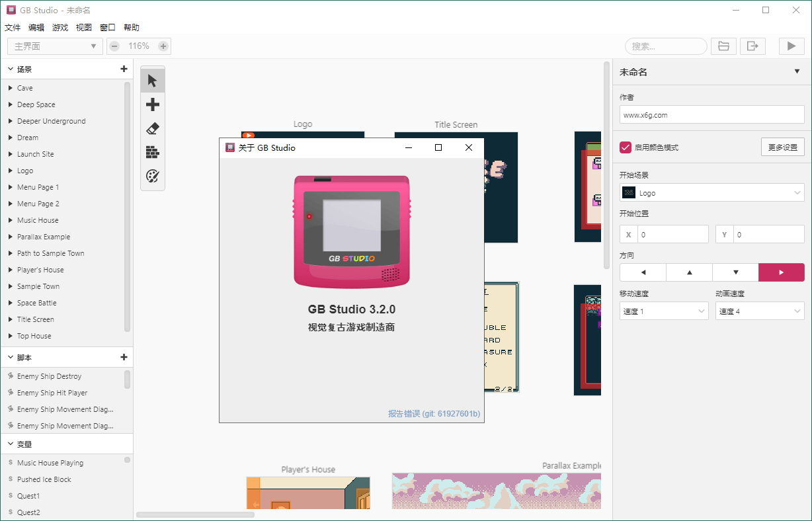Collapse the 场景 section
Image resolution: width=812 pixels, height=521 pixels.
(x=11, y=68)
